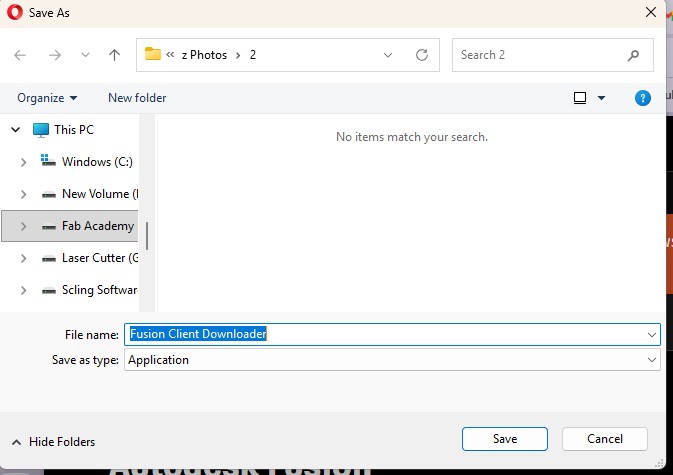This screenshot has height=475, width=673.
Task: Open the view options dropdown arrow
Action: (601, 98)
